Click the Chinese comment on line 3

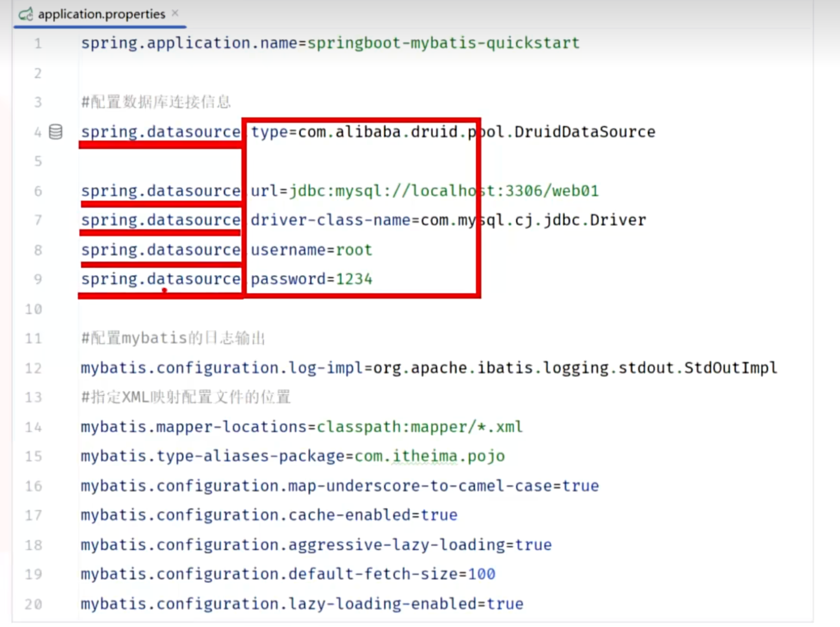(156, 102)
